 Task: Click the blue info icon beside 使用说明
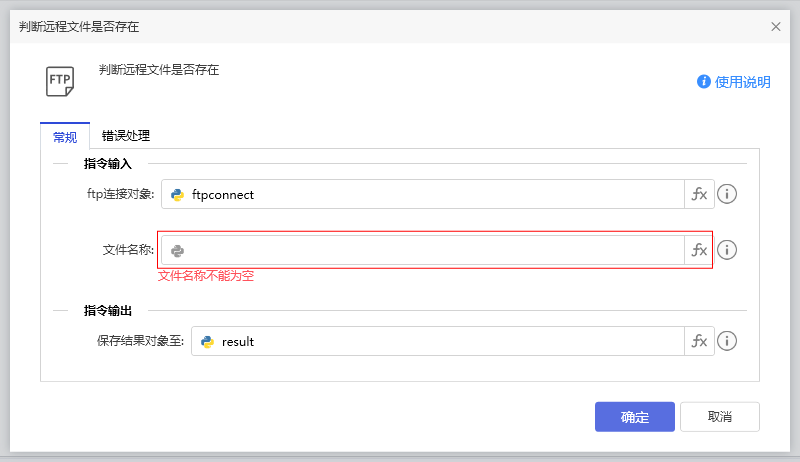point(704,82)
